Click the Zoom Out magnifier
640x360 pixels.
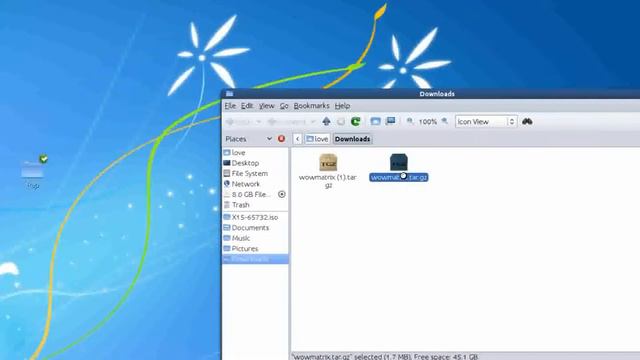click(410, 121)
